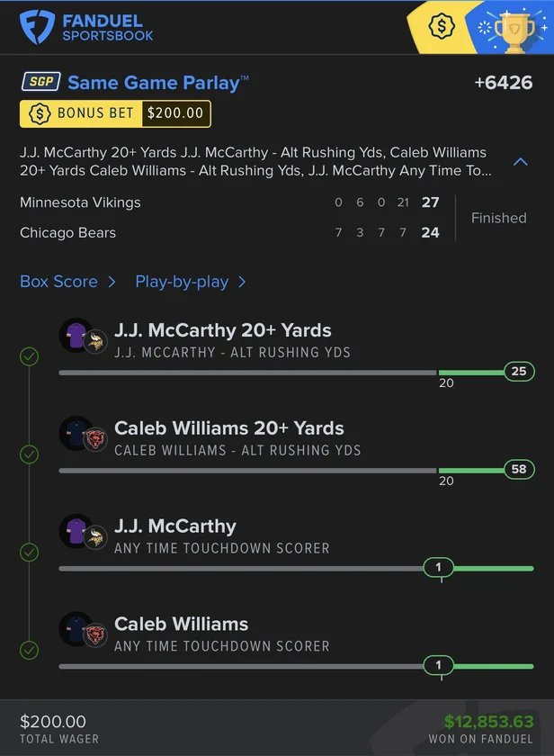
Task: Click the SGP badge icon
Action: [x=40, y=83]
